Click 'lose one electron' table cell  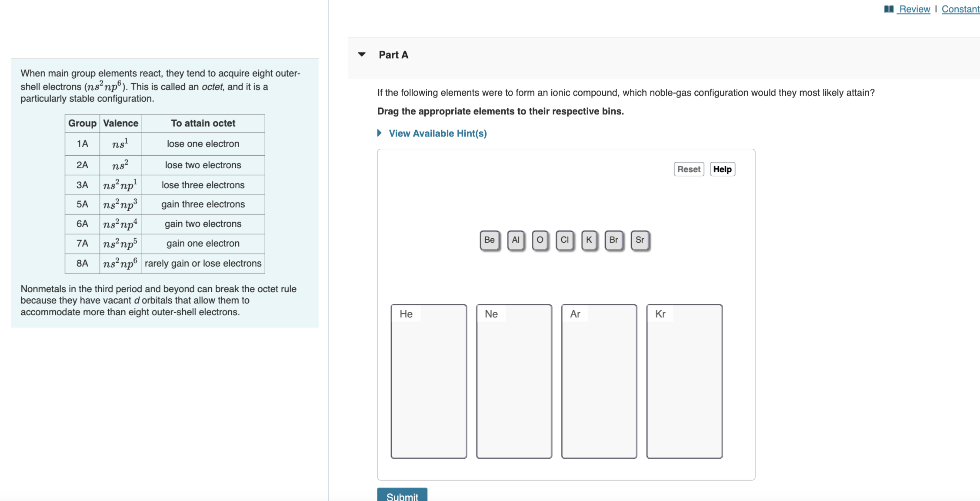(203, 144)
